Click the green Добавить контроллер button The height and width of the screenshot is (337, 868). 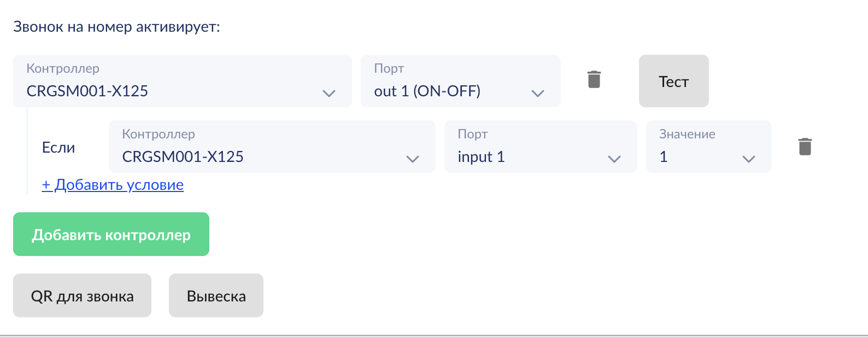(111, 234)
